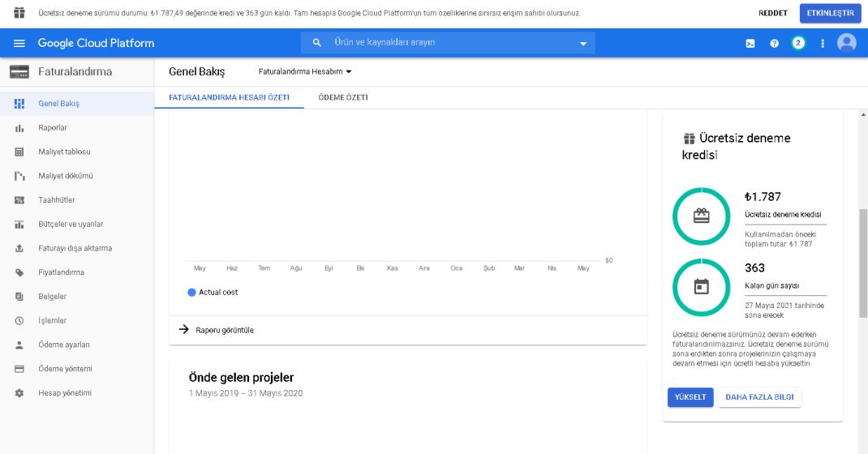The width and height of the screenshot is (868, 454).
Task: Open the Raporu görüntüle link
Action: 225,330
